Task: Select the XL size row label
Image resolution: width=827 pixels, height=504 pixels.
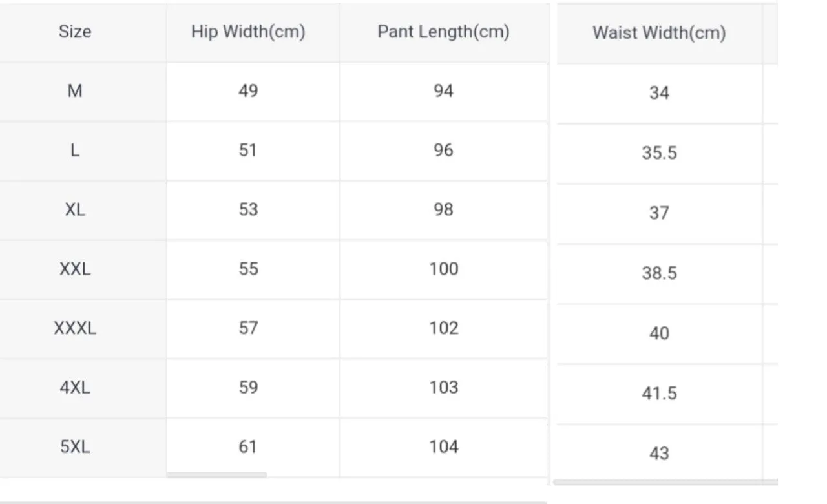Action: click(x=75, y=210)
